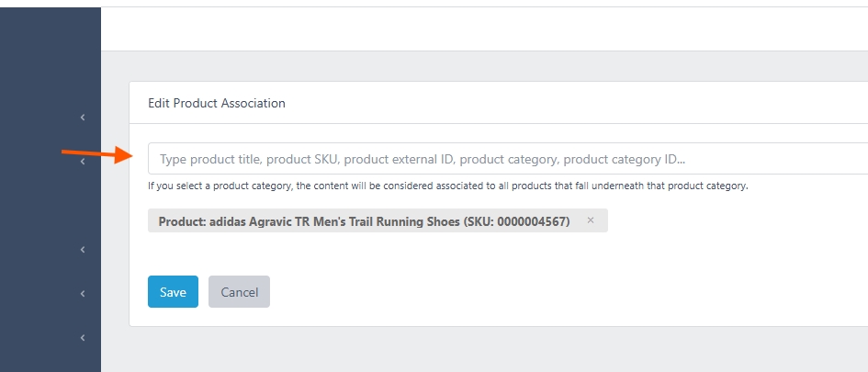Remove the adidas Agravic product tag
The height and width of the screenshot is (372, 868).
(590, 220)
